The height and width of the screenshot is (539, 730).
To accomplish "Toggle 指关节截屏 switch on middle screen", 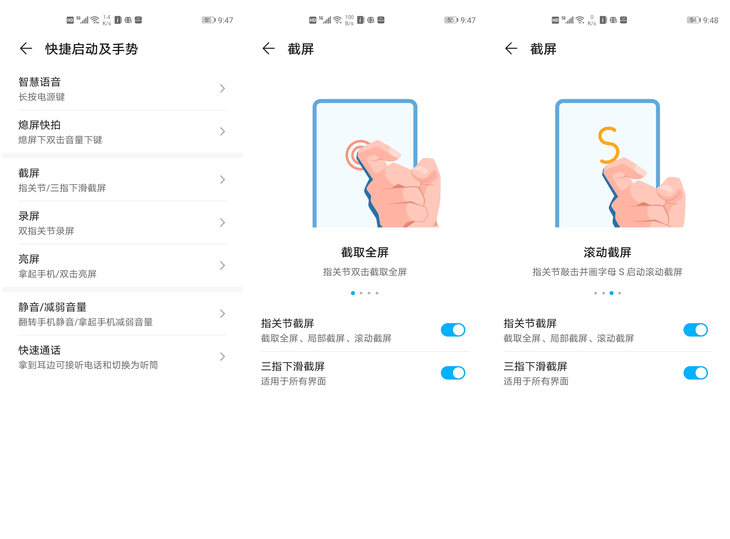I will (453, 330).
